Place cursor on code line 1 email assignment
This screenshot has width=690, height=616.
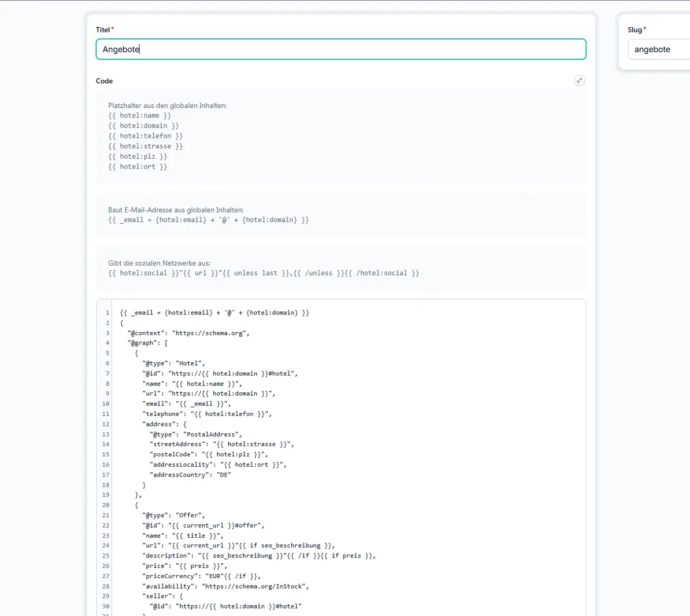click(214, 313)
